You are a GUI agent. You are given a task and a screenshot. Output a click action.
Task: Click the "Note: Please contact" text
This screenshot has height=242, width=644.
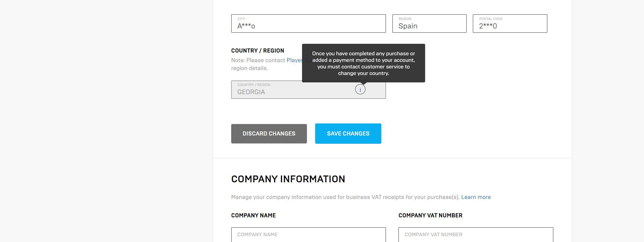tap(258, 60)
